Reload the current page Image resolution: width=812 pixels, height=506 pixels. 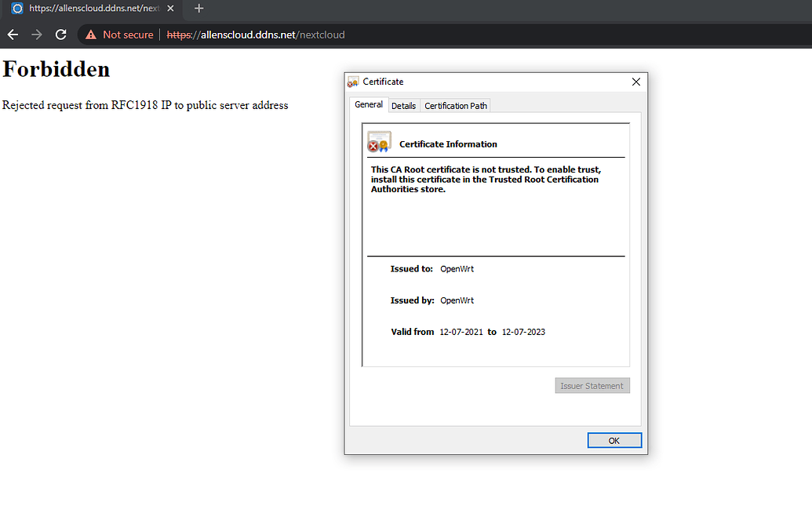click(60, 35)
